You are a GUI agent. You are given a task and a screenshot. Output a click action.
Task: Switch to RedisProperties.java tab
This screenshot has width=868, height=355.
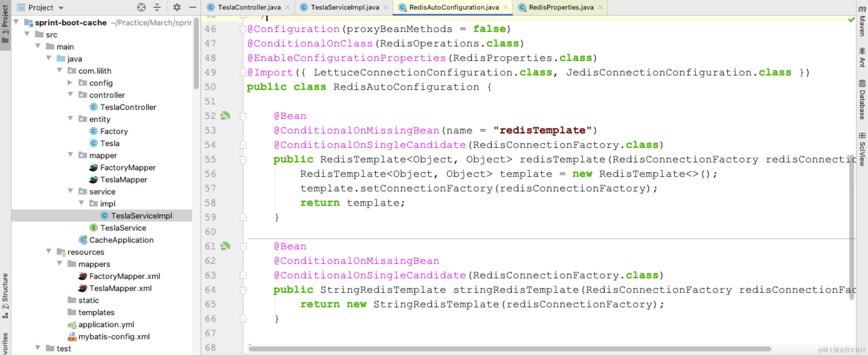(561, 7)
